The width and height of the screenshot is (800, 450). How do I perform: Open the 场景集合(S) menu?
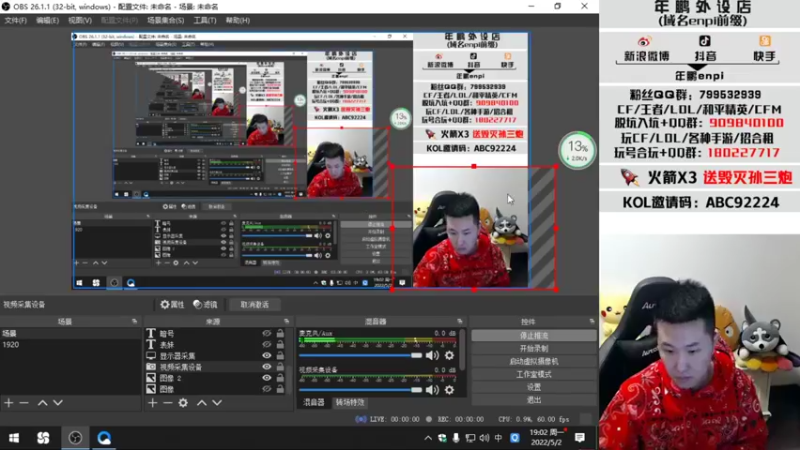pos(165,20)
